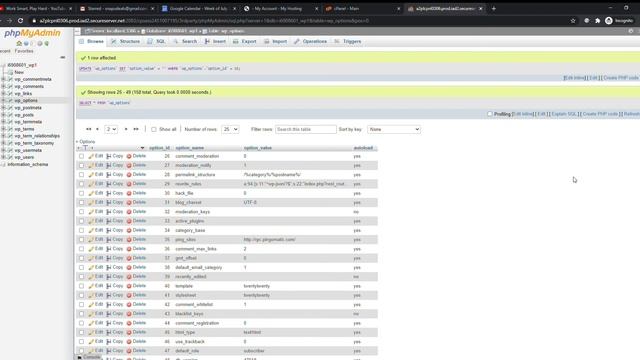Reload the browser page
This screenshot has height=360, width=640.
coord(20,20)
